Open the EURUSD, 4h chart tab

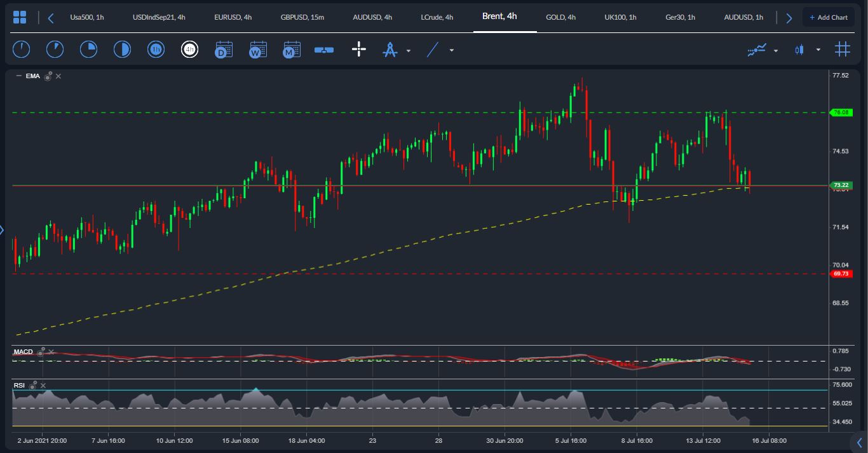click(233, 17)
